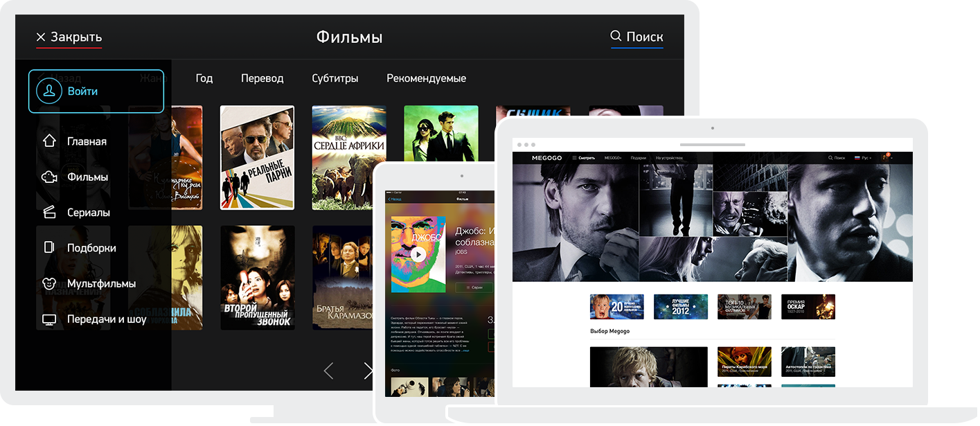Open Реальные парни movie poster
Viewport: 980px width, 426px height.
[257, 157]
